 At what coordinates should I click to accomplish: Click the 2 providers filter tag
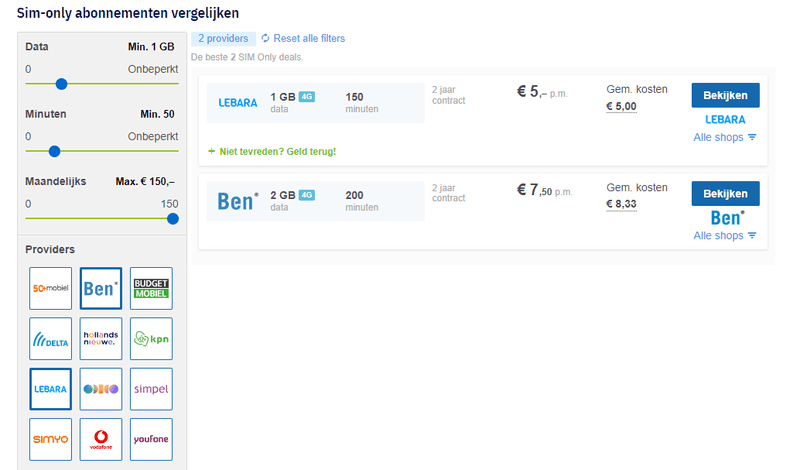[223, 38]
